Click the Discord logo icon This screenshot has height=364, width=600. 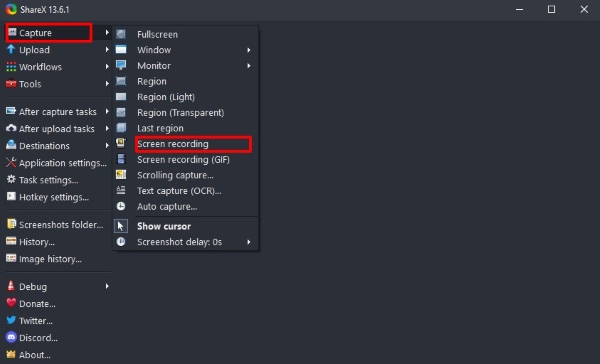tap(11, 337)
